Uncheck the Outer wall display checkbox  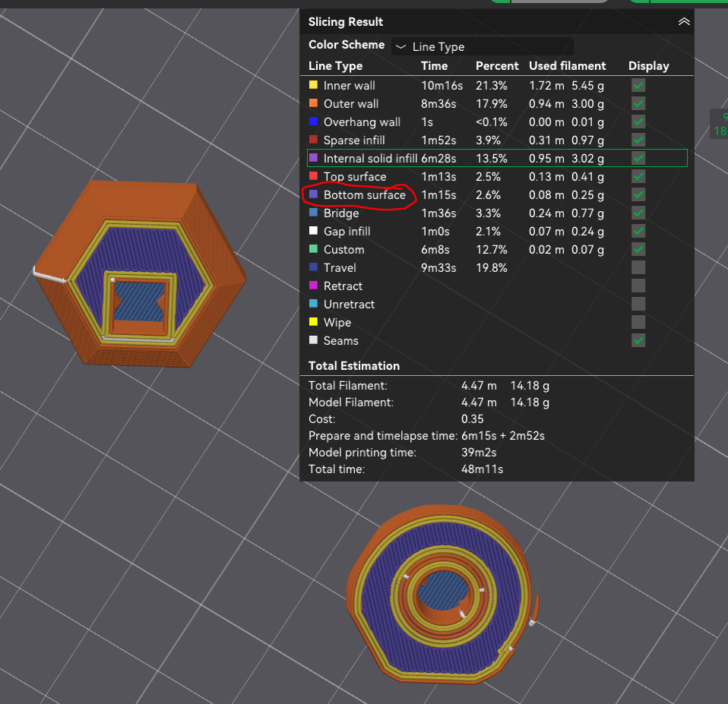(638, 103)
